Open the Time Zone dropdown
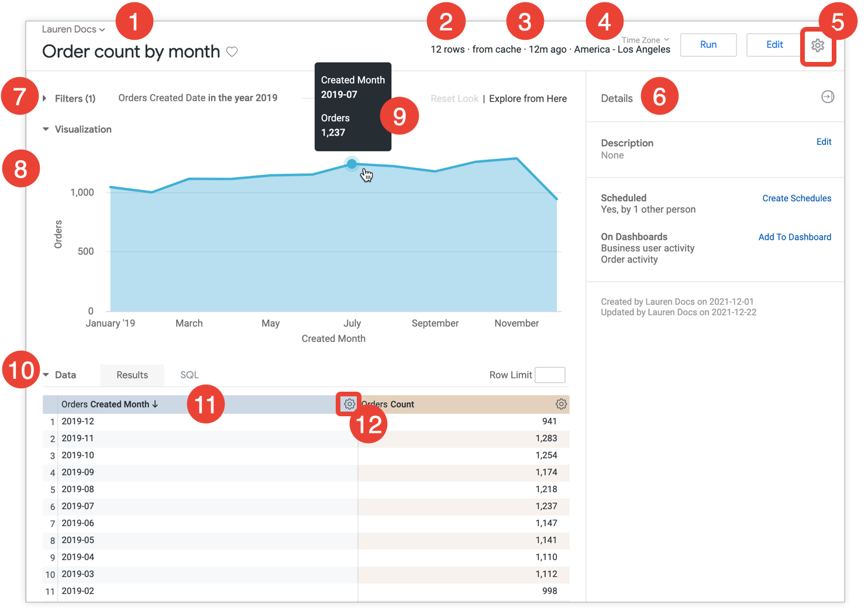868x608 pixels. pyautogui.click(x=645, y=40)
